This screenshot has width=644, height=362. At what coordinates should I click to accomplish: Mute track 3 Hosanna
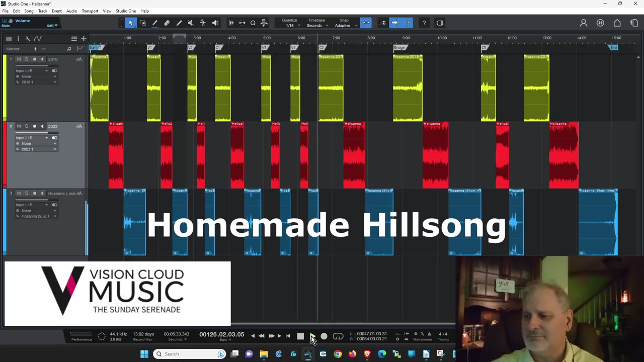pos(19,193)
